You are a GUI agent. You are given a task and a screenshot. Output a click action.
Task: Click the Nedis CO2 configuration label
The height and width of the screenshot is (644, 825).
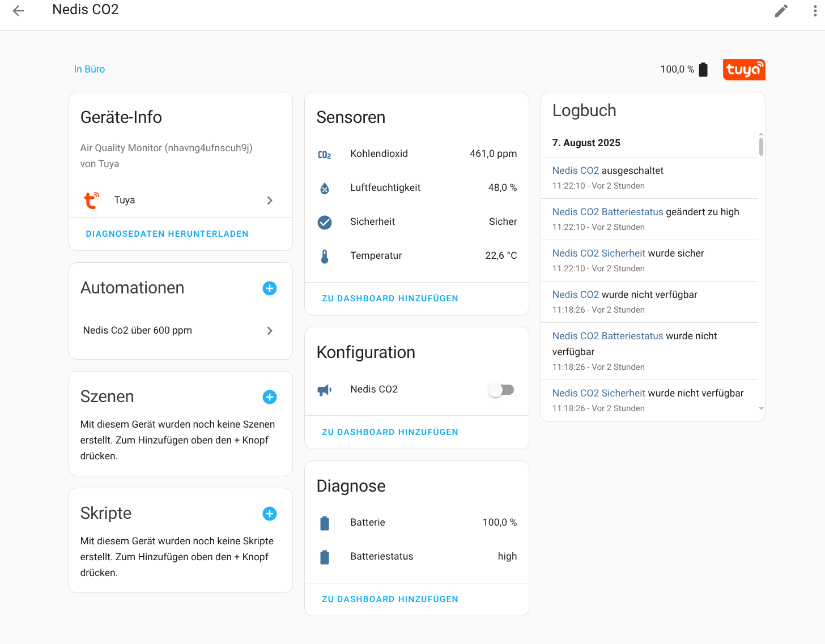[x=374, y=389]
